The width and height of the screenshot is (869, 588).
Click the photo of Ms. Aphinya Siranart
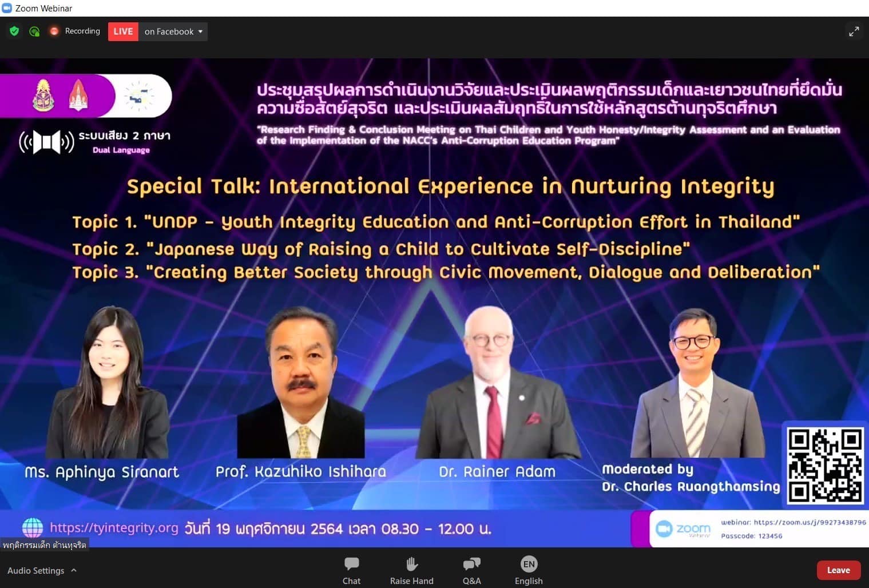[108, 382]
